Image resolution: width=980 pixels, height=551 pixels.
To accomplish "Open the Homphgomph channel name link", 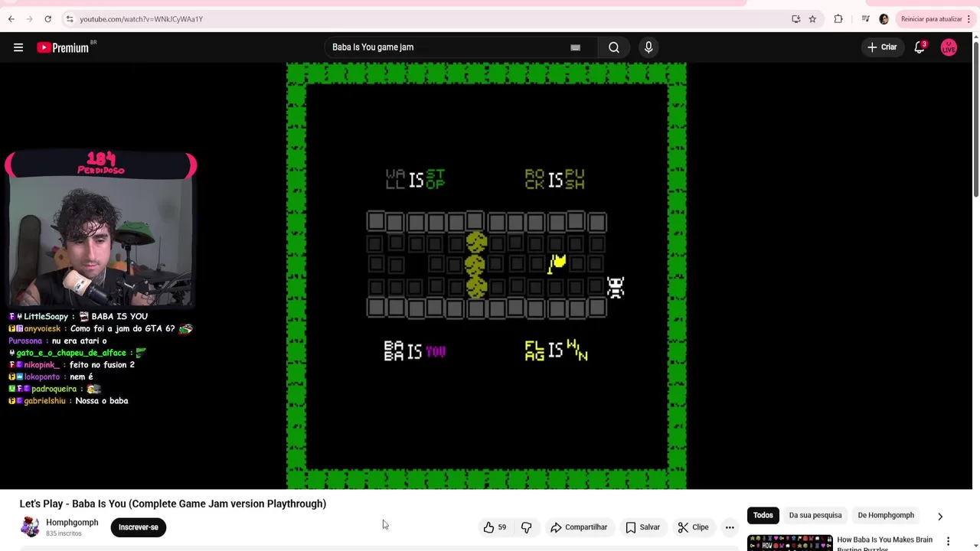I will (x=72, y=523).
